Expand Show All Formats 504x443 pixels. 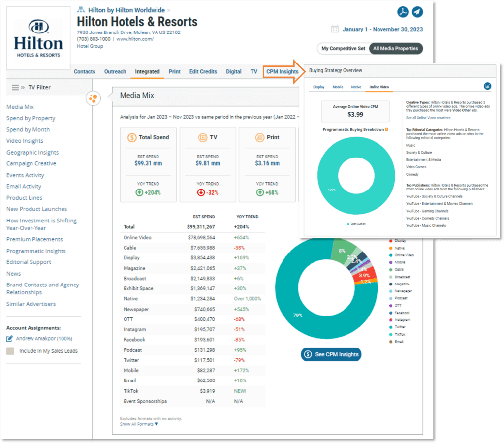(139, 424)
